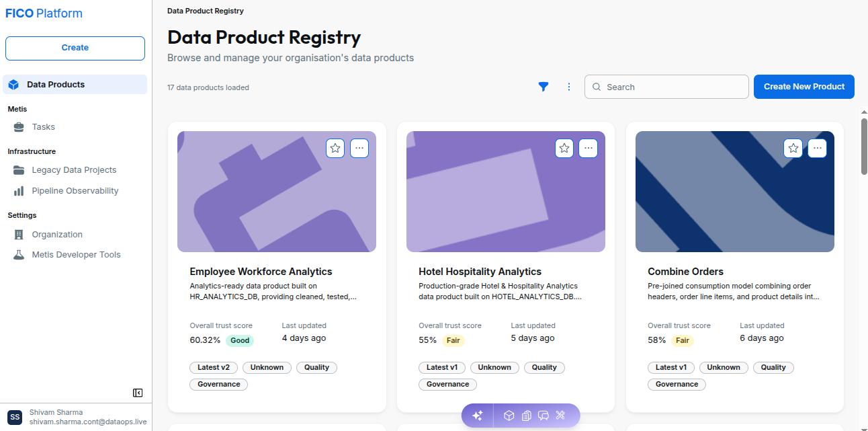Click Fair badge on Combine Orders
This screenshot has width=868, height=431.
[683, 340]
